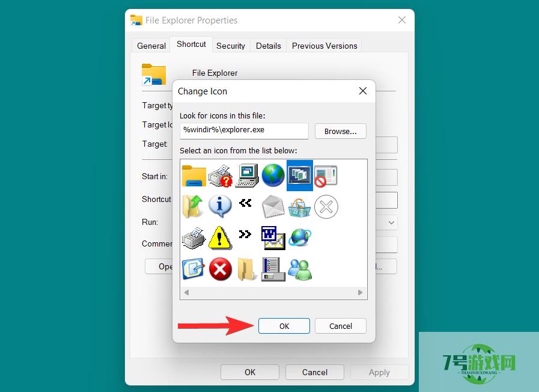539x392 pixels.
Task: Click OK in the Change Icon dialog
Action: click(x=284, y=326)
